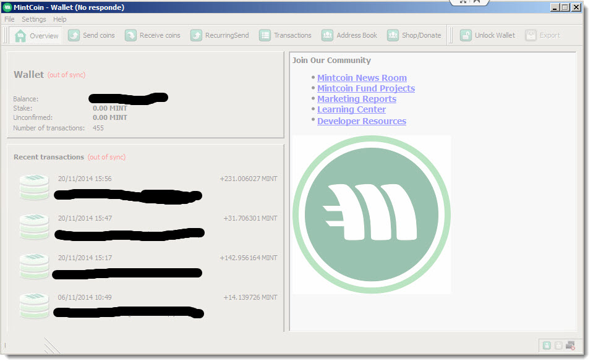Screen dimensions: 593x364
Task: Switch to the Transactions tab label
Action: click(x=292, y=35)
